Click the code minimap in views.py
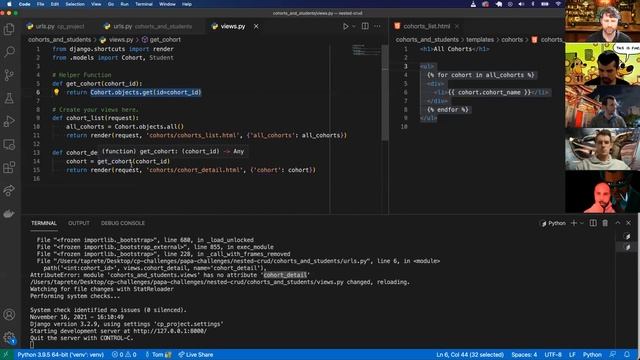The height and width of the screenshot is (360, 640). point(366,50)
